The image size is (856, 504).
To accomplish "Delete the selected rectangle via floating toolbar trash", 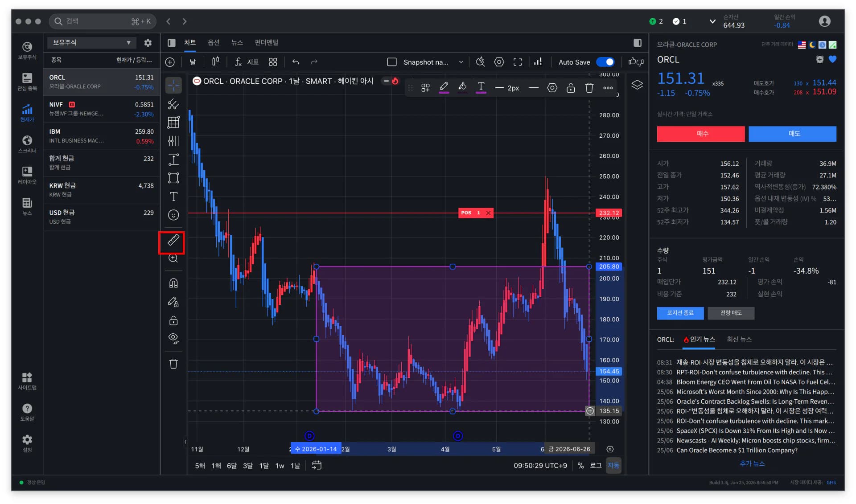I will pos(589,88).
